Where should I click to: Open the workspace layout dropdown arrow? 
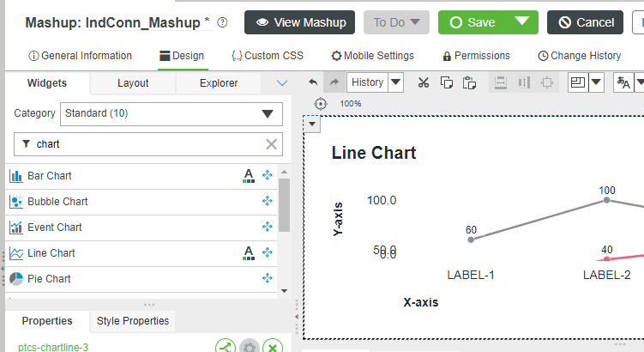[x=596, y=82]
